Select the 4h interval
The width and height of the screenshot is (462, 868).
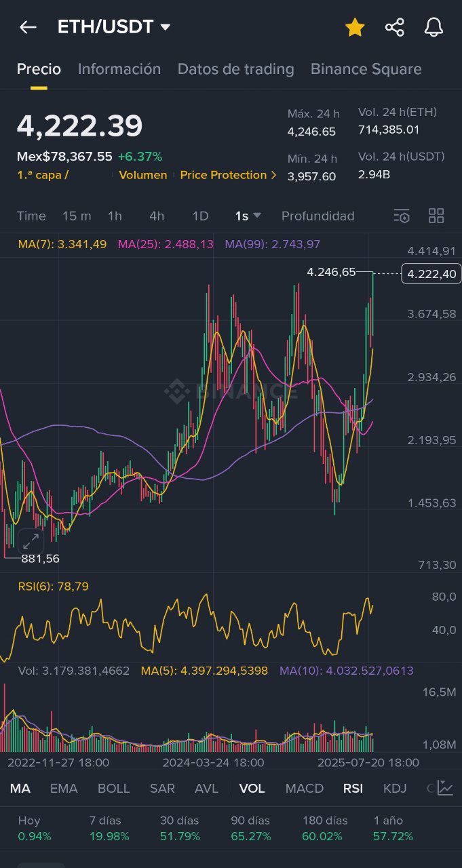coord(157,216)
